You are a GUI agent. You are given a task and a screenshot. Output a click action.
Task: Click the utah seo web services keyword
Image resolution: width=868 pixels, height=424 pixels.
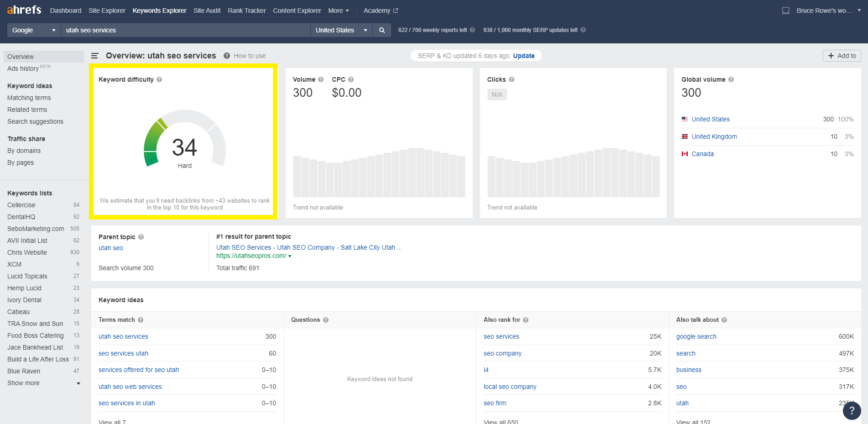pos(130,387)
